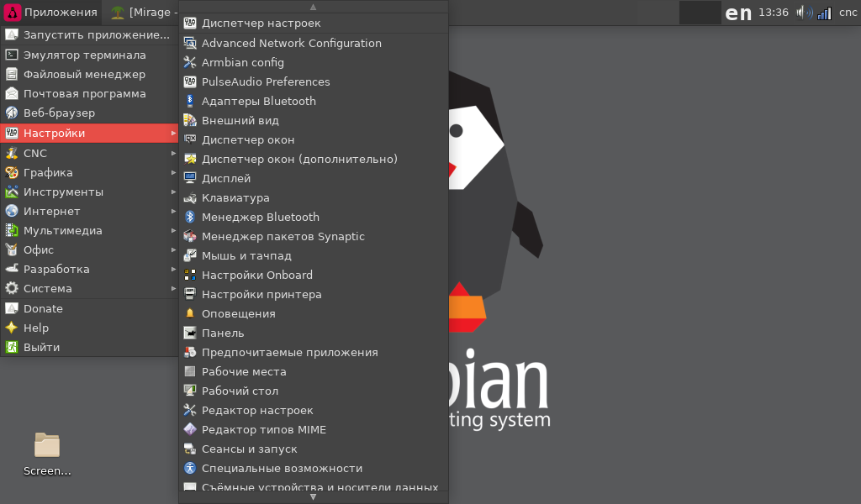Open Редактор настроек entry
The image size is (861, 504).
click(314, 410)
